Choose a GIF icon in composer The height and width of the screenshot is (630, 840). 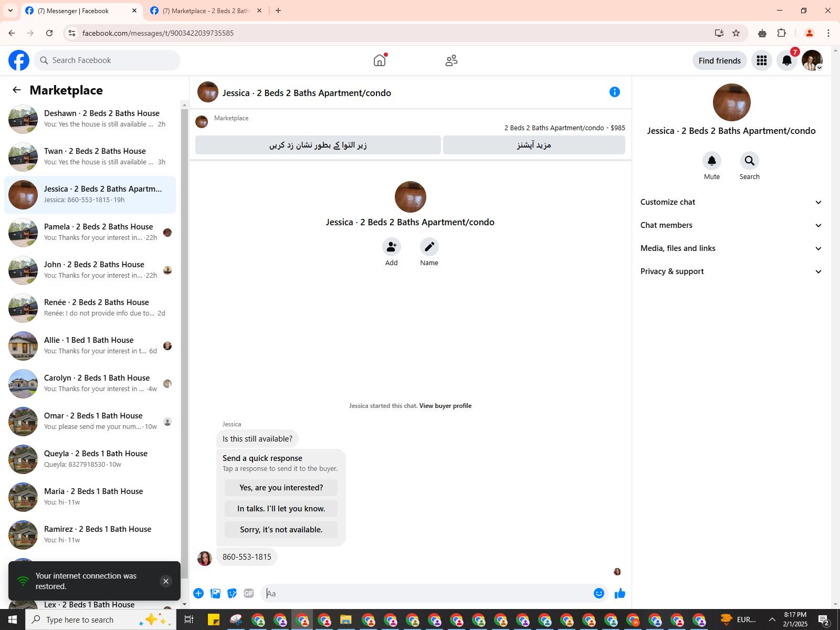pyautogui.click(x=249, y=593)
